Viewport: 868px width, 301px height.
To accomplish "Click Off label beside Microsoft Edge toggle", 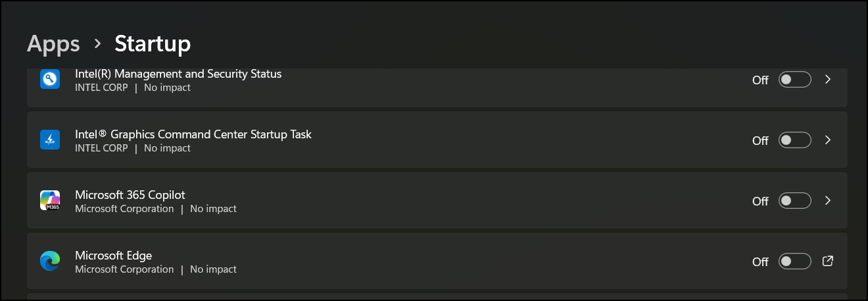I will pyautogui.click(x=760, y=261).
